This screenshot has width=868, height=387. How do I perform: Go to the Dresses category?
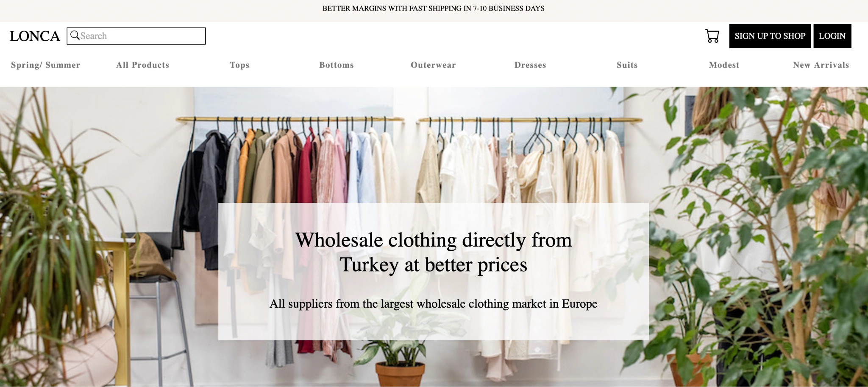click(x=530, y=65)
